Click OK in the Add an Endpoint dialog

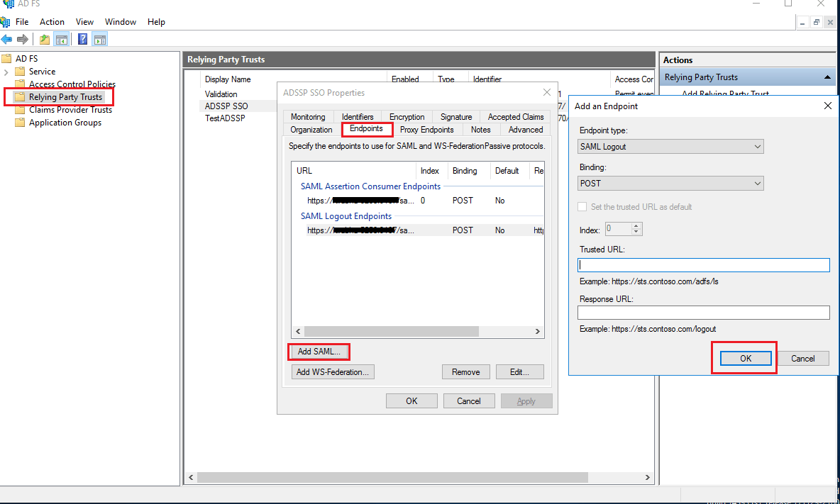point(744,358)
